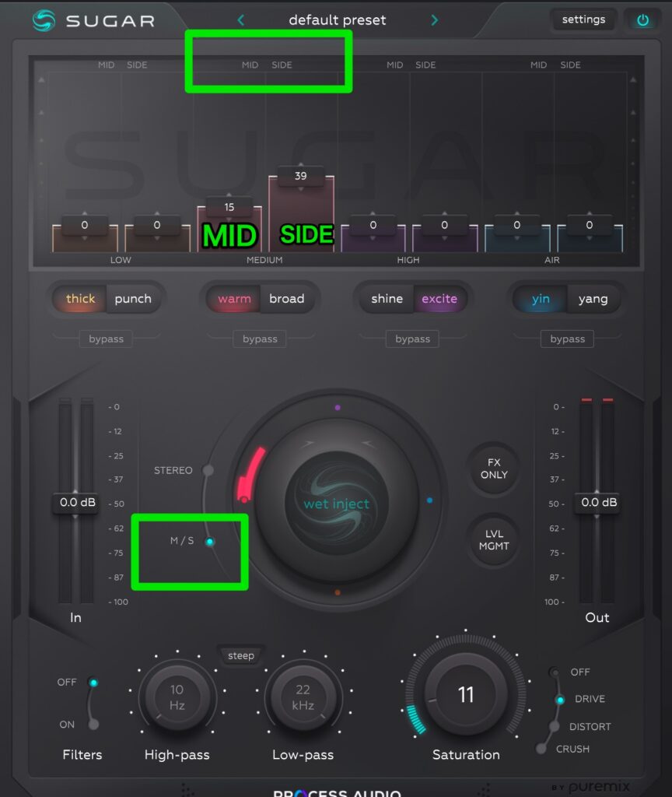Select DISTORT saturation mode
This screenshot has height=797, width=672.
click(x=554, y=726)
